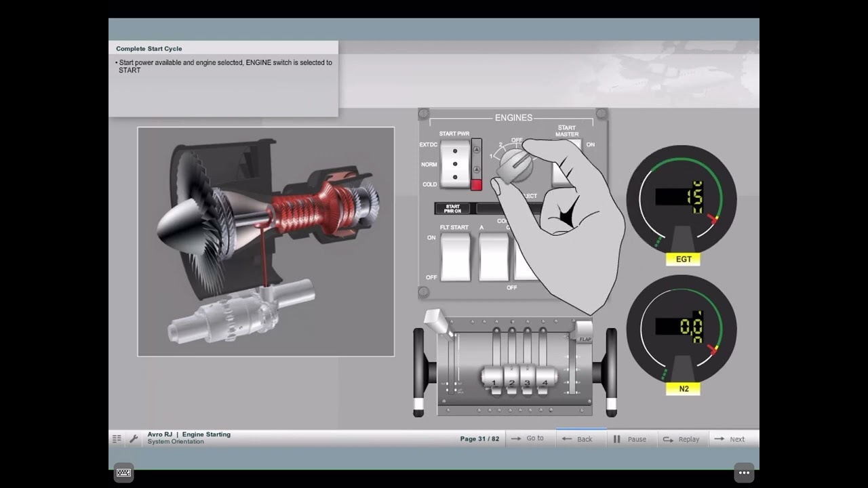
Task: Click the Avro RJ | Engine Starting title
Action: 189,434
